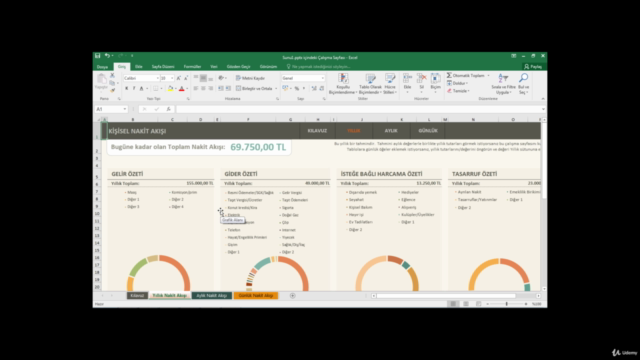Viewport: 640px width, 360px height.
Task: Click the Paylaş share button
Action: pos(533,67)
